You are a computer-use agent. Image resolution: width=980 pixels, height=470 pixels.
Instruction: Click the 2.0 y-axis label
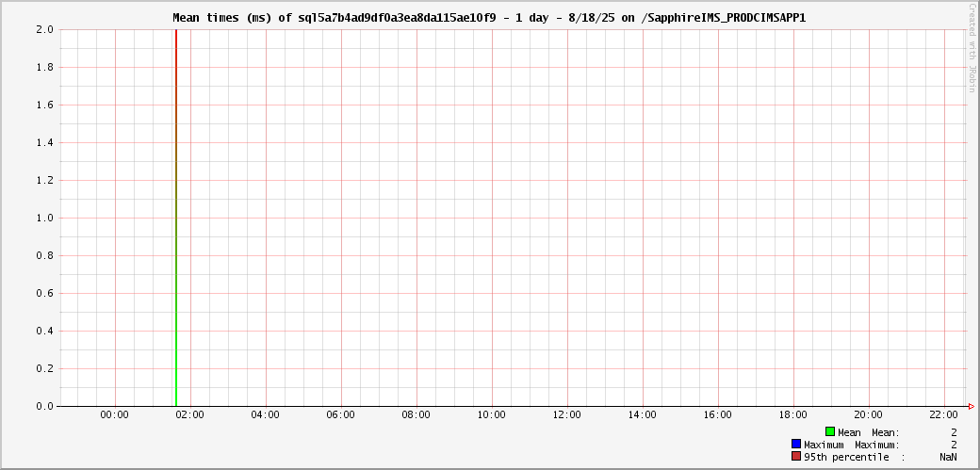click(45, 29)
